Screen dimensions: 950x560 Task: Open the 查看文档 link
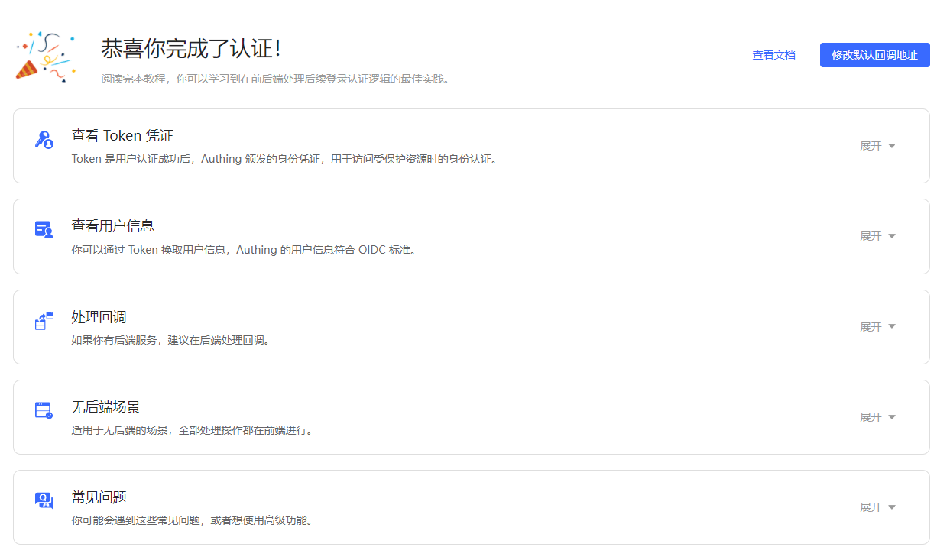[x=773, y=55]
